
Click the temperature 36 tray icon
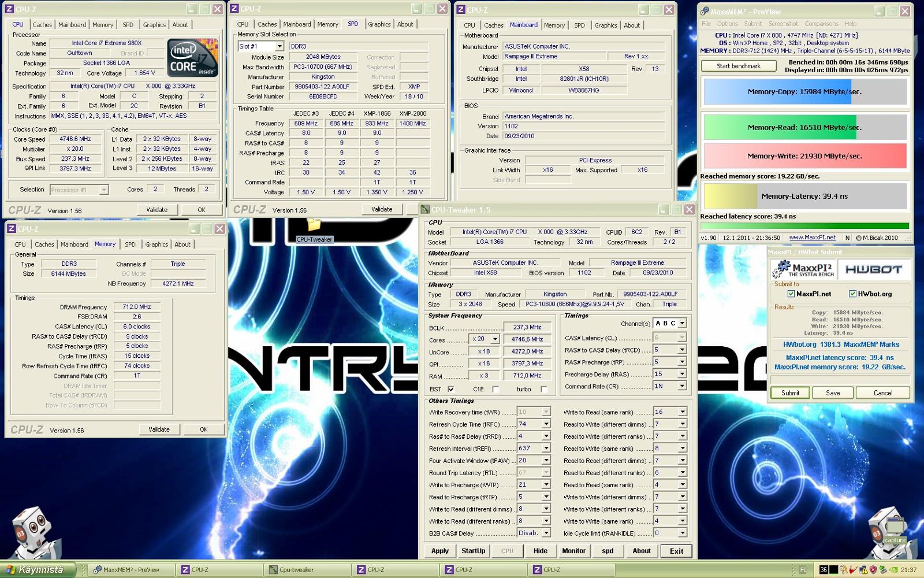pyautogui.click(x=824, y=569)
